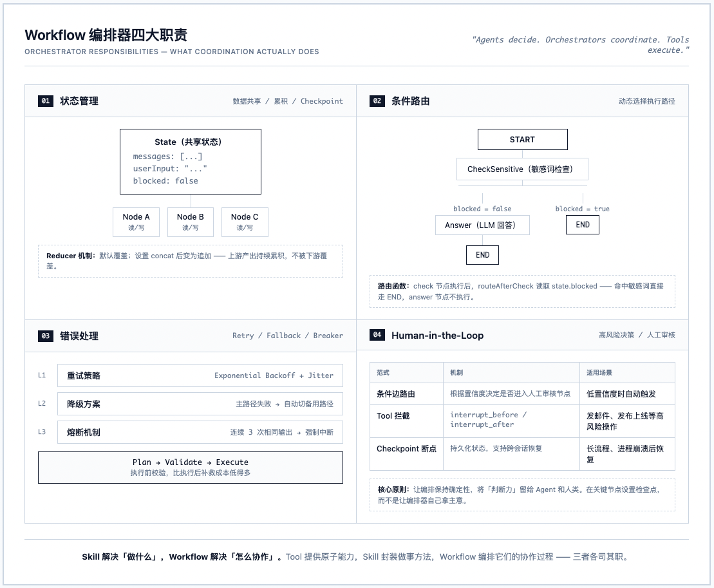The height and width of the screenshot is (588, 714).
Task: Click the Human-in-the-Loop heading
Action: [437, 336]
